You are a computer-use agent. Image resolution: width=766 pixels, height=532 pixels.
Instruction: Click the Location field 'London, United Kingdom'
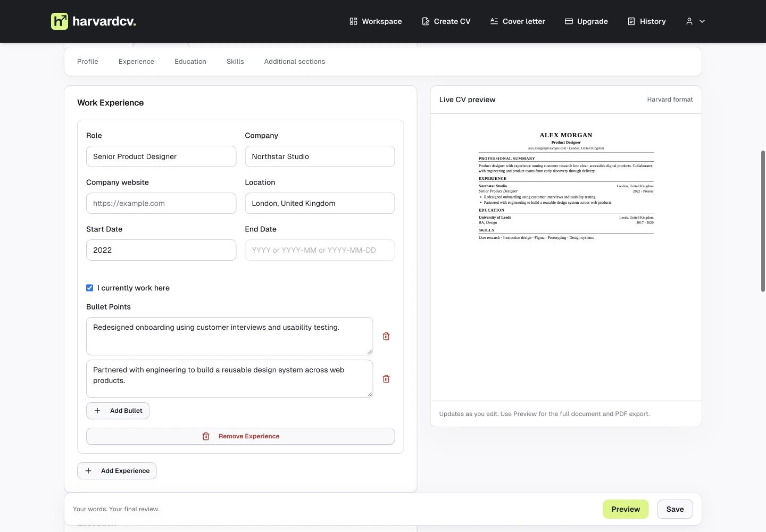[320, 203]
